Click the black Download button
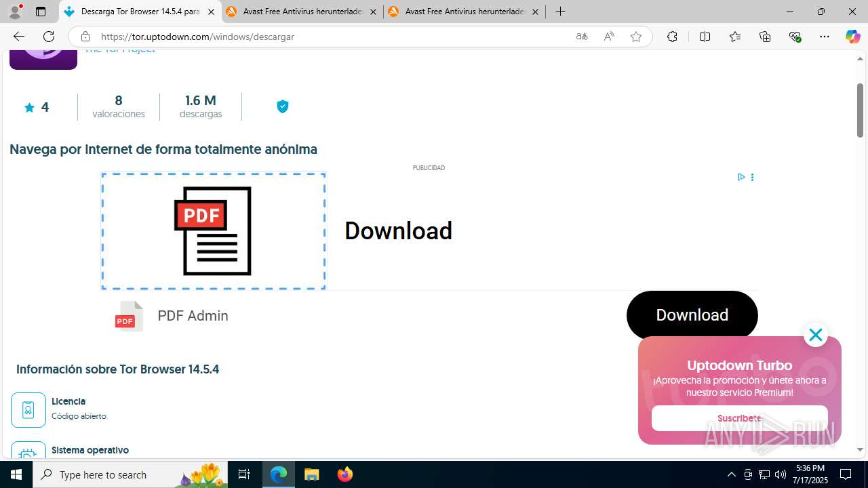The height and width of the screenshot is (488, 868). [x=692, y=315]
